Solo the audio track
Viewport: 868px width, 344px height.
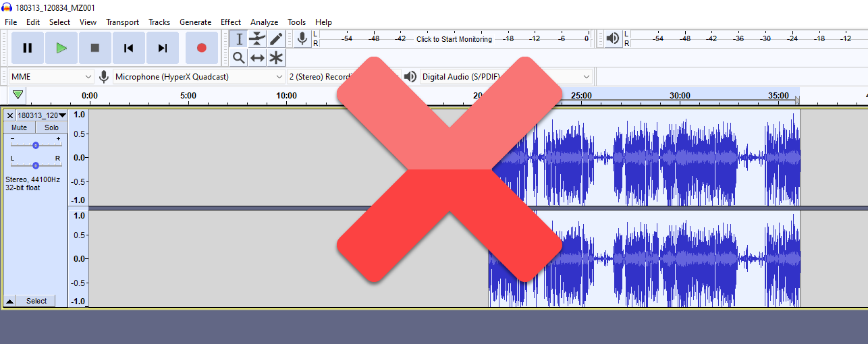pyautogui.click(x=51, y=127)
